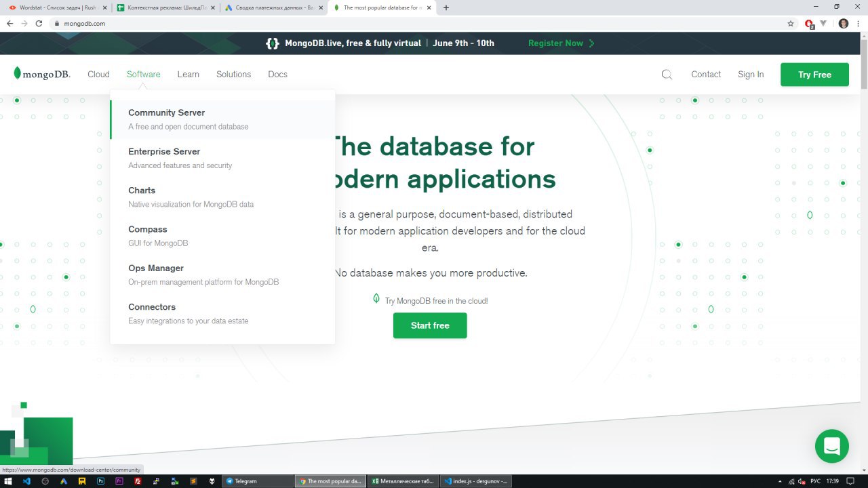The height and width of the screenshot is (488, 868).
Task: Click the site padlock icon in address bar
Action: [x=57, y=23]
